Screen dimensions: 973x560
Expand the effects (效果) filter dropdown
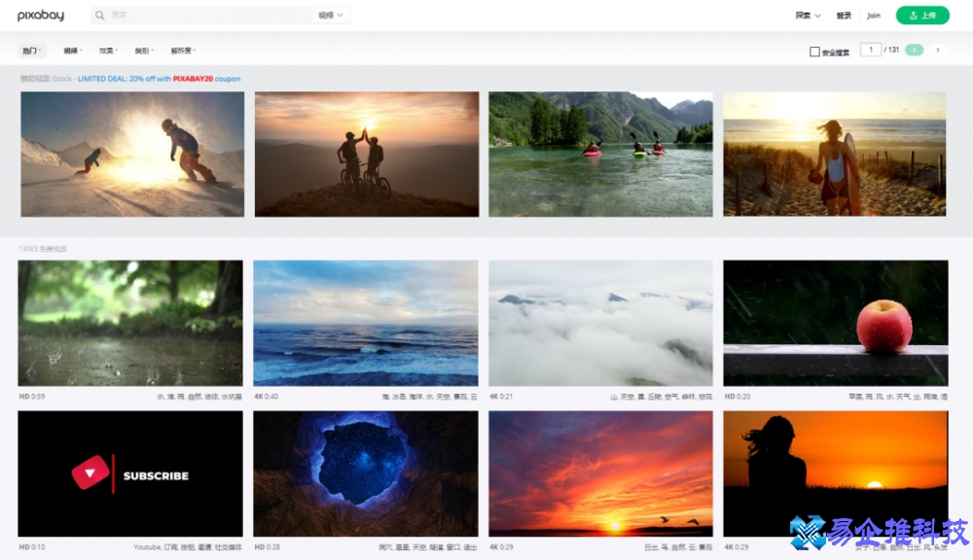pos(108,51)
